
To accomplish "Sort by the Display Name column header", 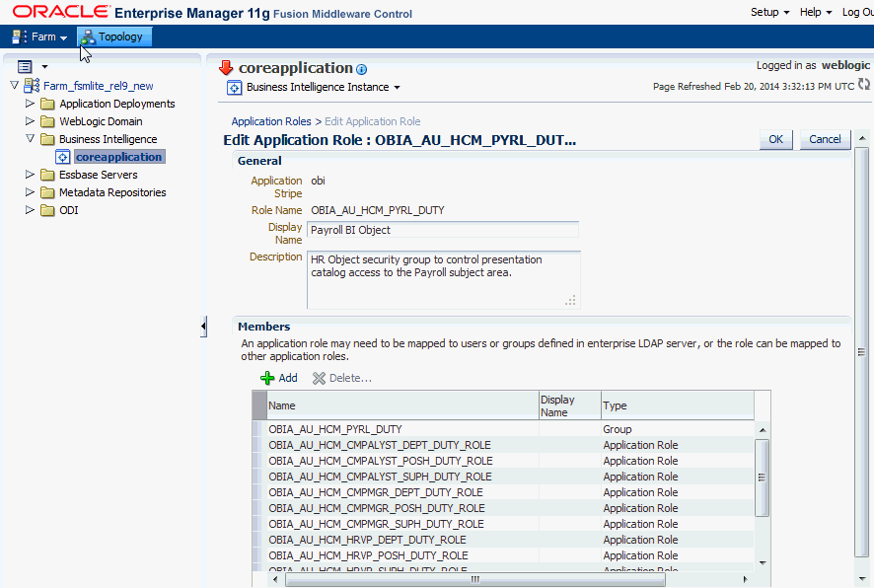I will coord(569,405).
